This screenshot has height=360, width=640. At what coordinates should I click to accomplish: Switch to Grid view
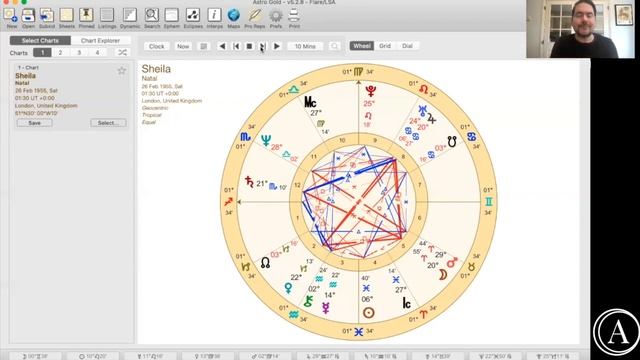pyautogui.click(x=385, y=46)
